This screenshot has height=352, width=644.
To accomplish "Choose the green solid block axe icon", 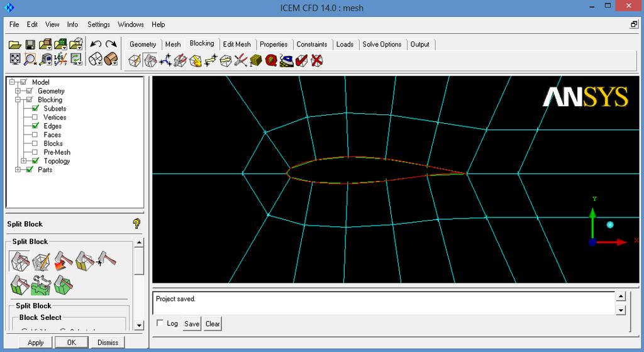I will [x=63, y=285].
